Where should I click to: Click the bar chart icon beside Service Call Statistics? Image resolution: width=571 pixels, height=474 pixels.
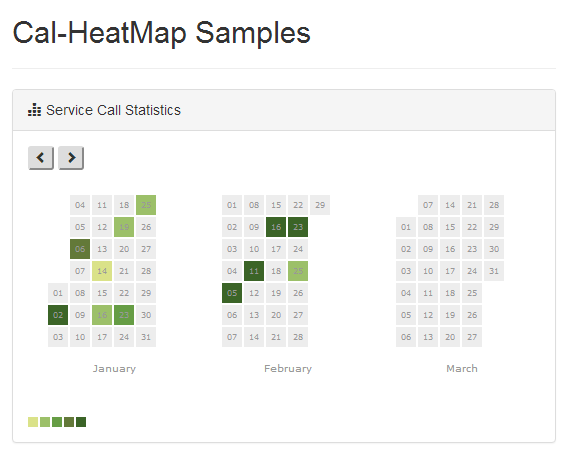(x=35, y=110)
